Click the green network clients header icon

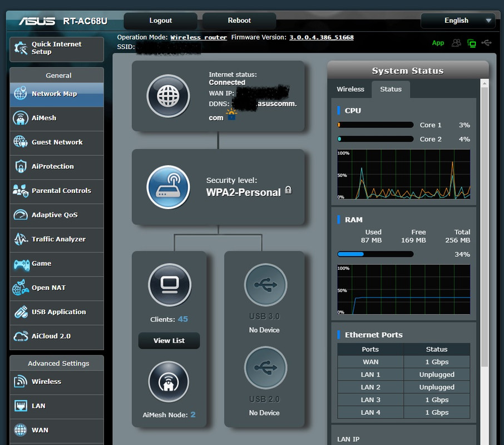pos(472,43)
